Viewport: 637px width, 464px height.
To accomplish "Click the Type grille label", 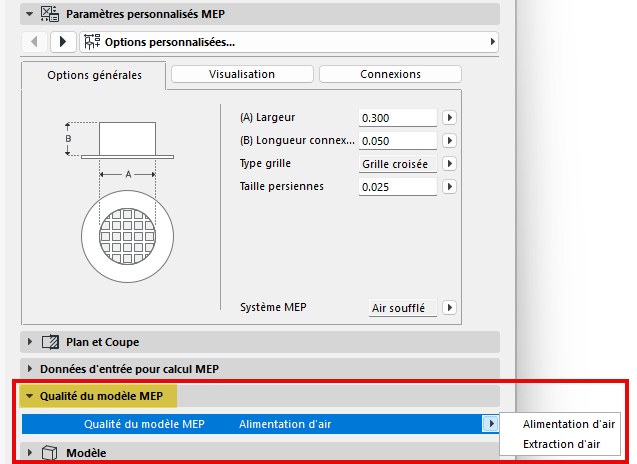I will pos(265,164).
